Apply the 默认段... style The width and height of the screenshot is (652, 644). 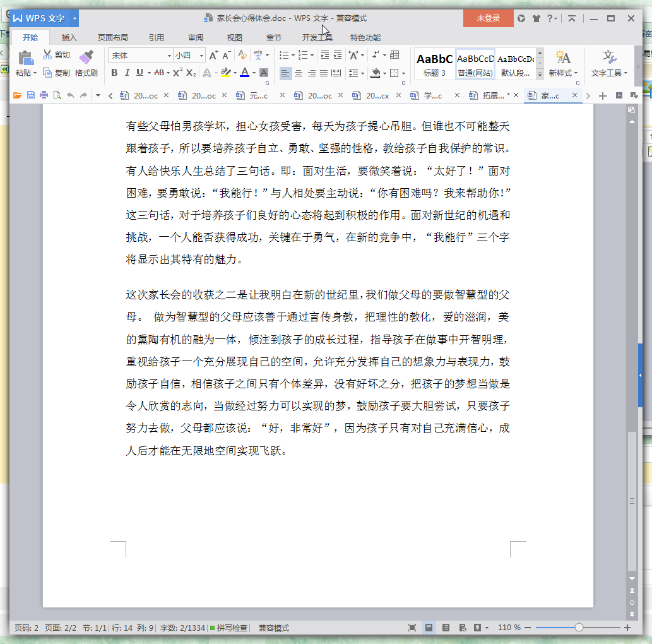tap(516, 64)
